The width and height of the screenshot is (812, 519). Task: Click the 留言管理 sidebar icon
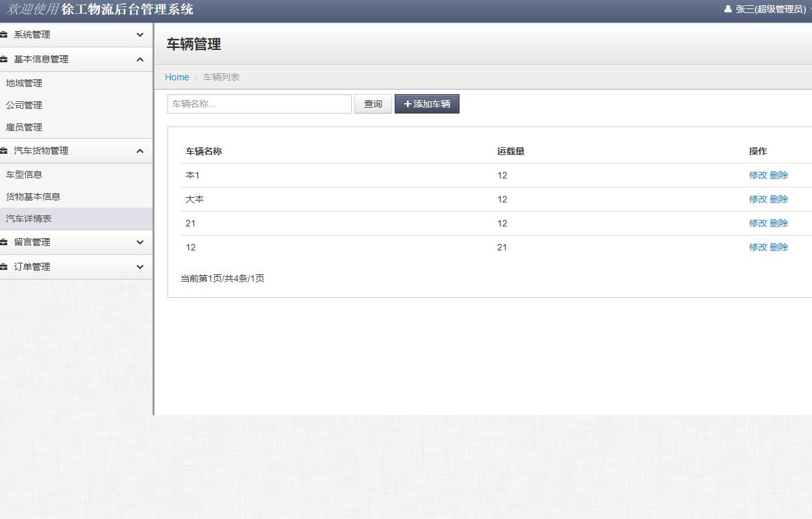click(6, 242)
